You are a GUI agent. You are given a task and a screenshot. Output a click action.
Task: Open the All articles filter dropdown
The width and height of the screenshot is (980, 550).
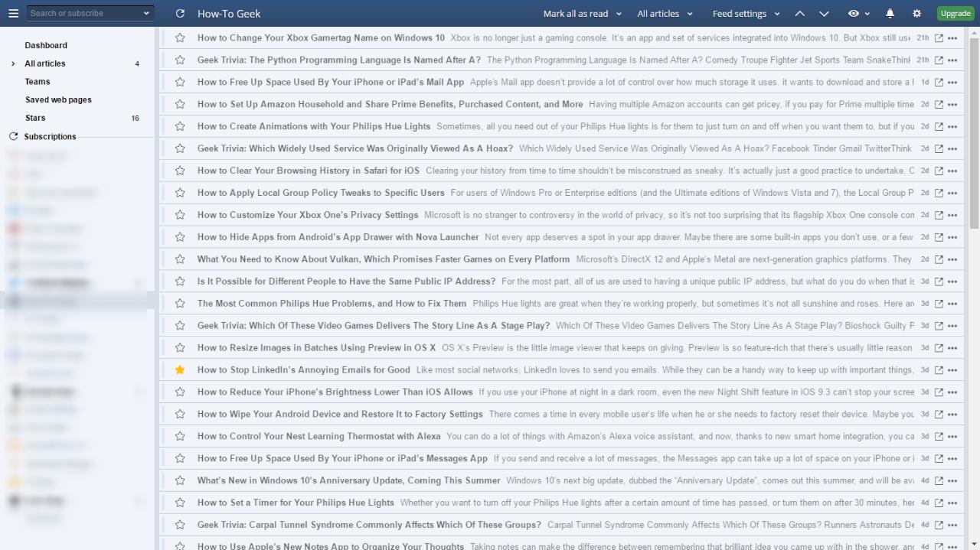click(x=665, y=14)
